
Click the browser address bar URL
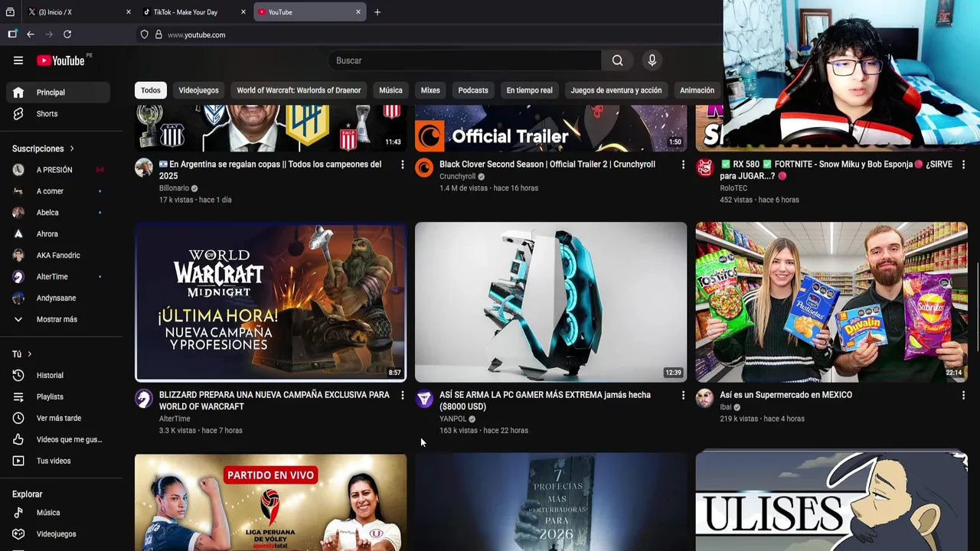pos(197,34)
